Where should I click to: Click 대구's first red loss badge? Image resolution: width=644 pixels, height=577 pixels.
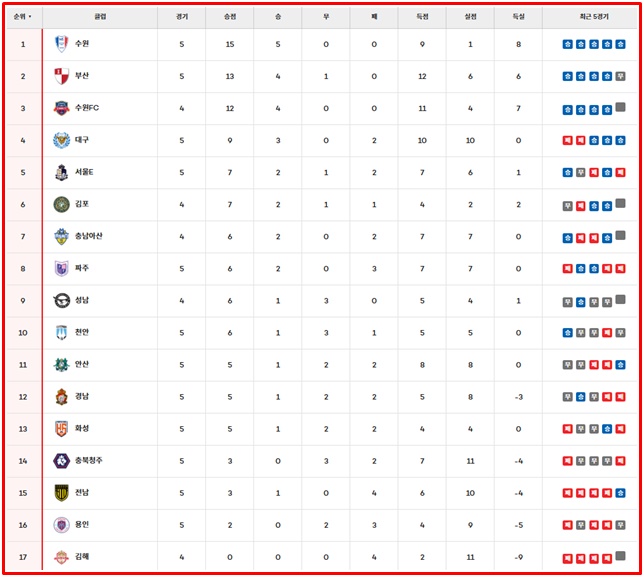(568, 140)
